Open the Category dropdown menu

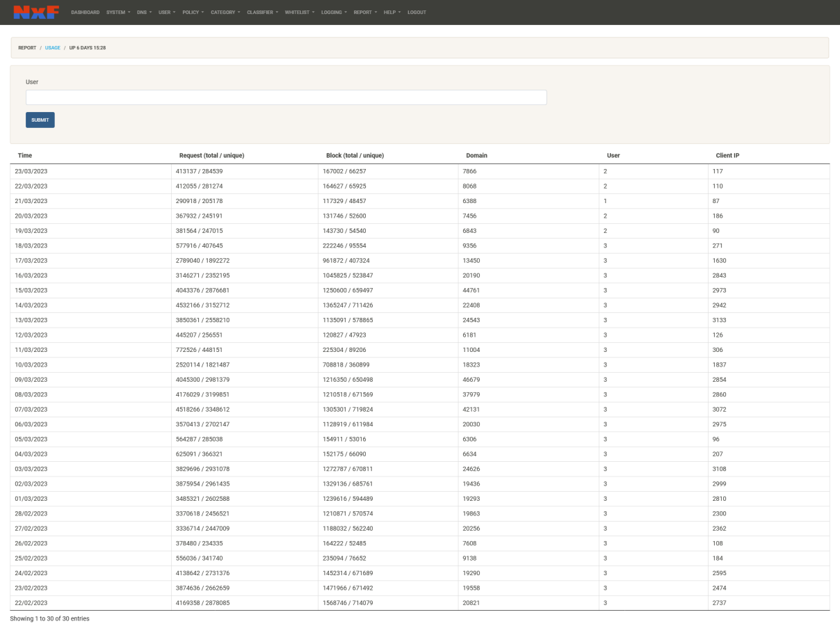225,13
